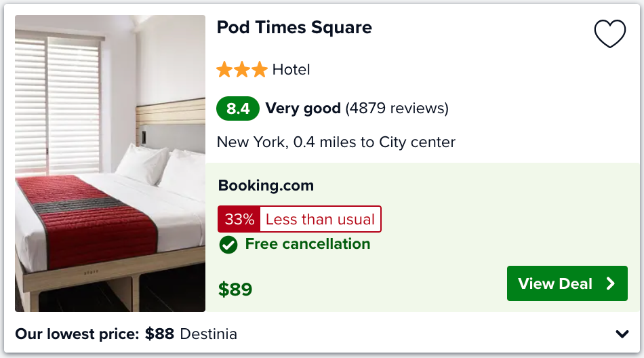Expand more prices with the bottom chevron
The image size is (644, 358).
pyautogui.click(x=622, y=334)
